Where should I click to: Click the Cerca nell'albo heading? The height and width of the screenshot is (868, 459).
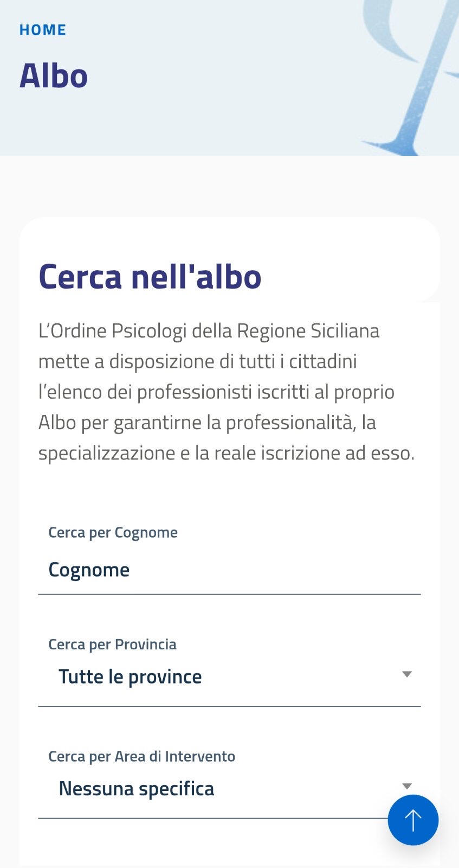150,276
